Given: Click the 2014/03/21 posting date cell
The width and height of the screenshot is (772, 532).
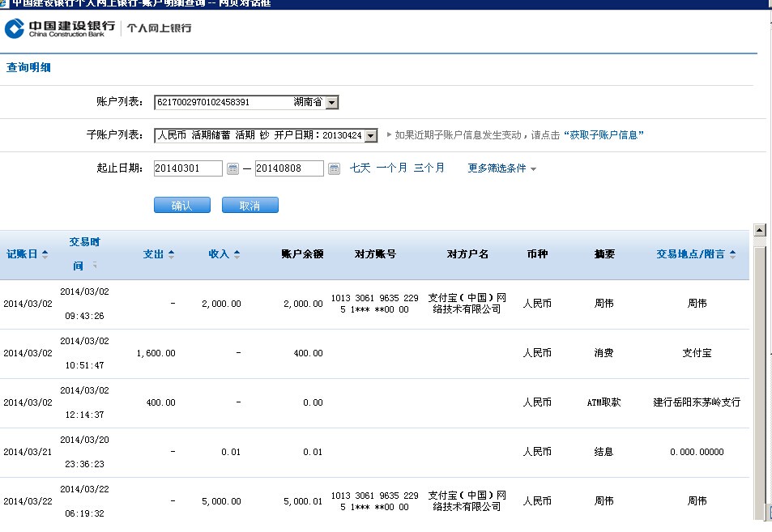Looking at the screenshot, I should point(28,452).
